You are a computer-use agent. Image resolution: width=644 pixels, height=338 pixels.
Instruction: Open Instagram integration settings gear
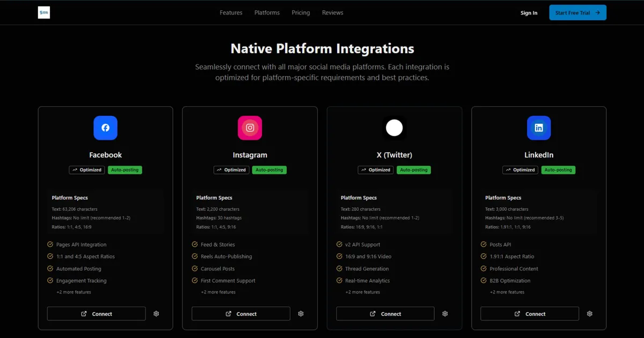click(x=301, y=314)
